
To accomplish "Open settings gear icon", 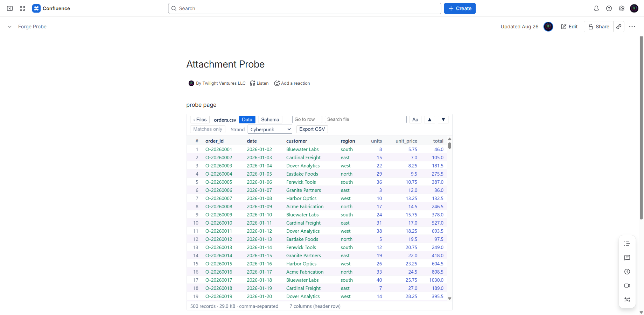I will coord(622,8).
